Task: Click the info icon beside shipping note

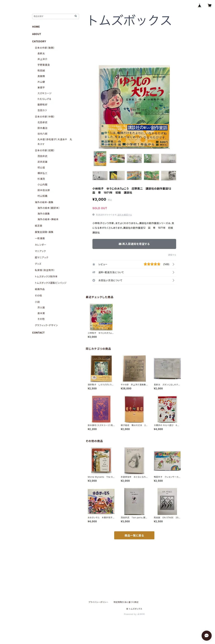Action: [x=93, y=214]
